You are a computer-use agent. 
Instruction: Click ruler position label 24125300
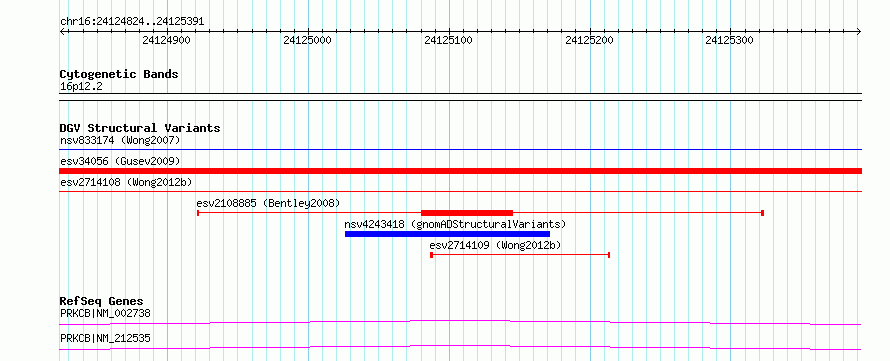coord(729,40)
